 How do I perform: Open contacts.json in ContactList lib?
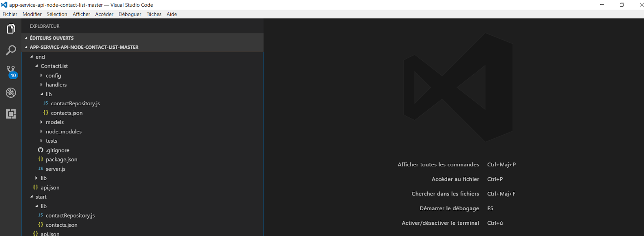[67, 113]
